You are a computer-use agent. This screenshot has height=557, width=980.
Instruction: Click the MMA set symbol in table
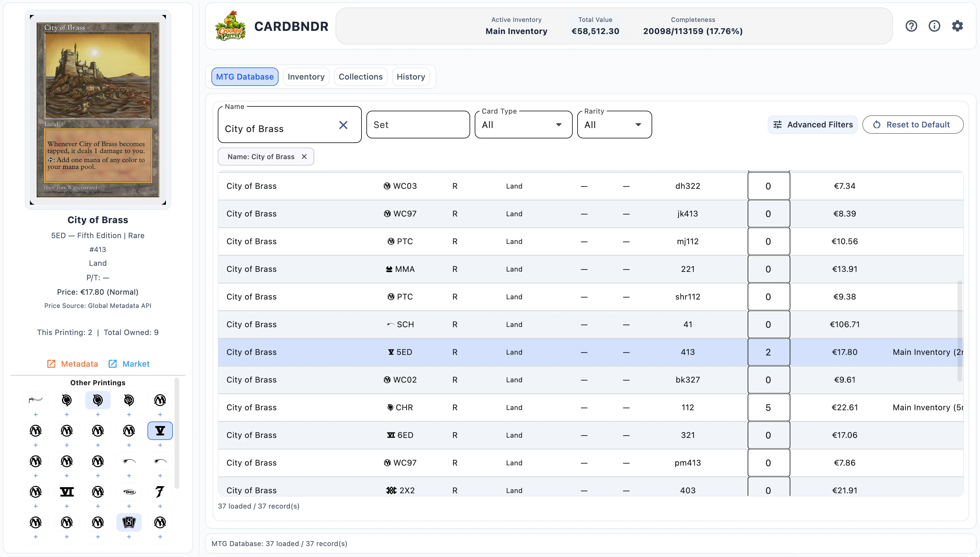[389, 269]
